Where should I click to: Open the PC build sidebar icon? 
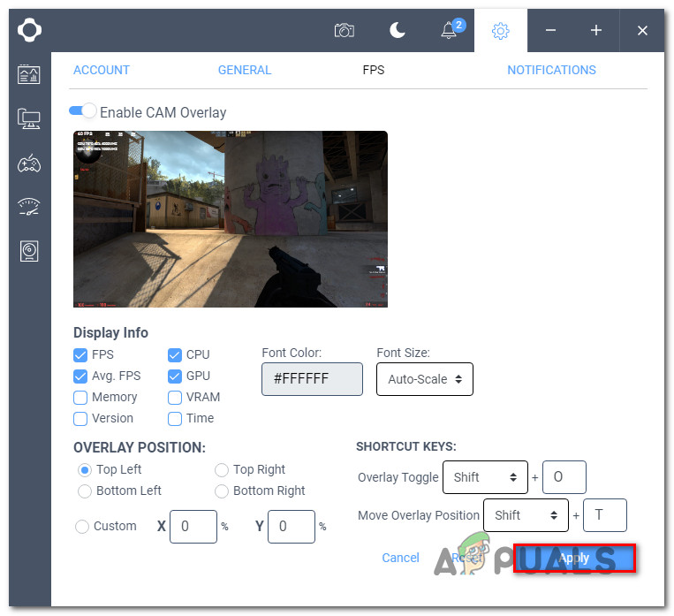tap(29, 118)
